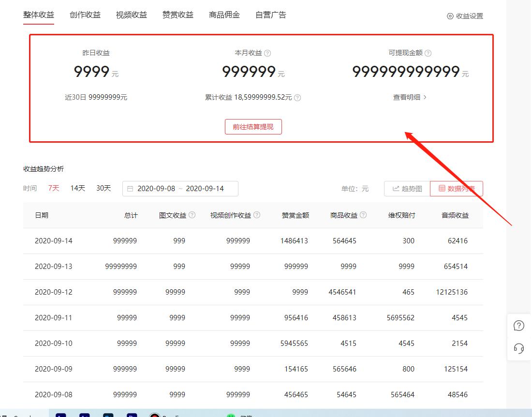Select the 14天 time filter
This screenshot has height=417, width=532.
(x=77, y=188)
